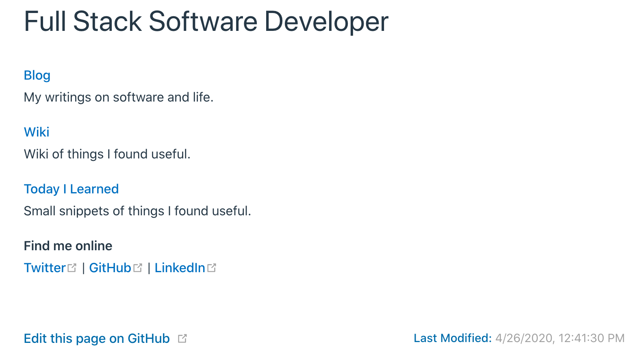Image resolution: width=642 pixels, height=364 pixels.
Task: Open the Today I Learned link
Action: pyautogui.click(x=71, y=189)
